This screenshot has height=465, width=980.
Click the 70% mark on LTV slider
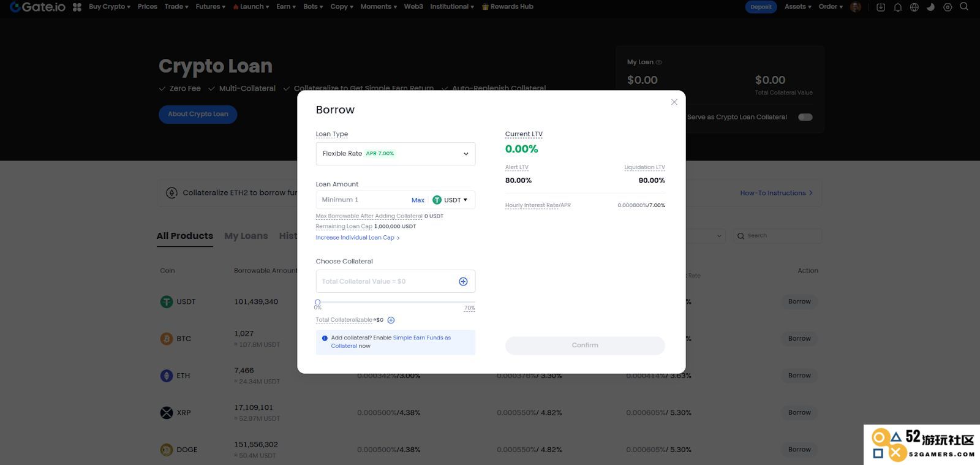[x=470, y=308]
